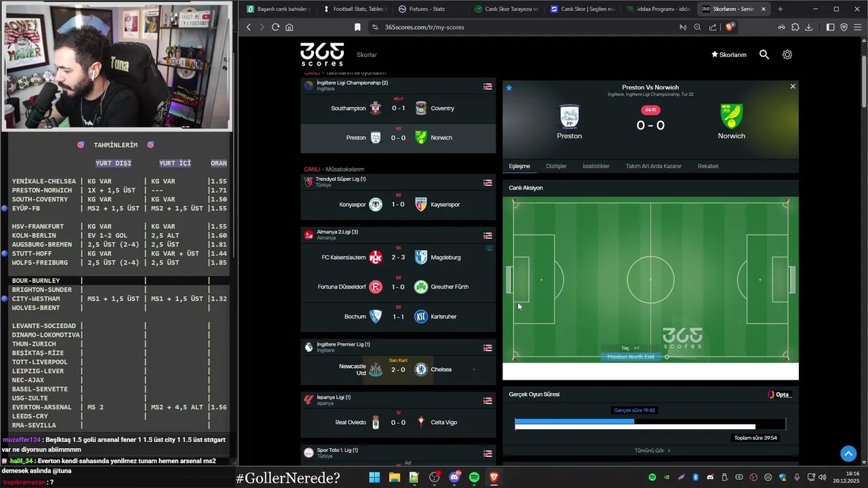Viewport: 868px width, 488px height.
Task: Open Southampton vs Coventry match row
Action: 398,108
